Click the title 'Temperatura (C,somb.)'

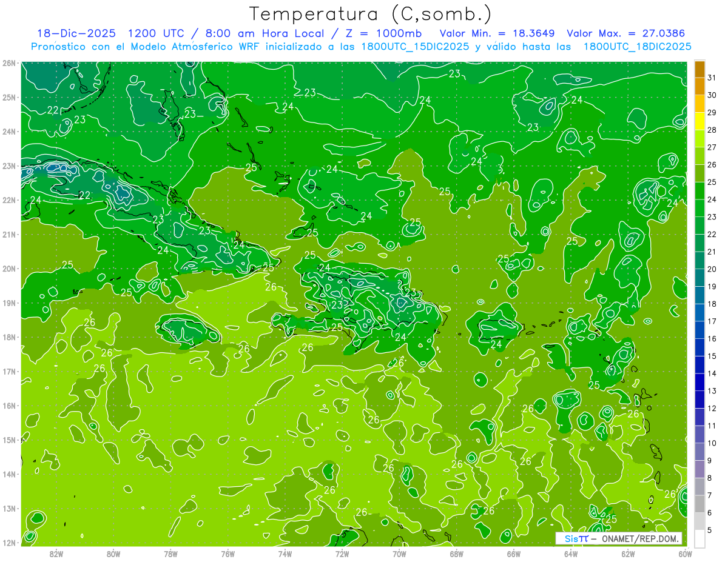pyautogui.click(x=371, y=13)
